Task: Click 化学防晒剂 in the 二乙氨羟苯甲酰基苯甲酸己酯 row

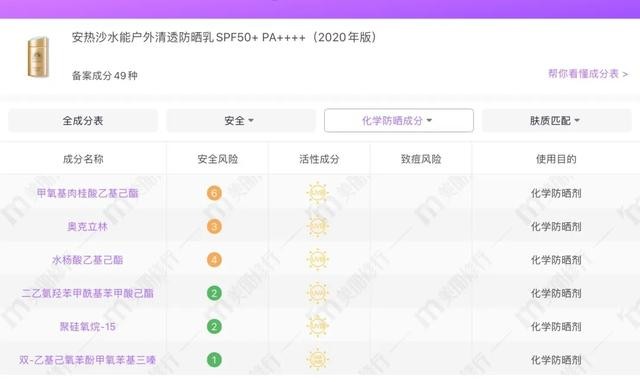Action: 556,293
